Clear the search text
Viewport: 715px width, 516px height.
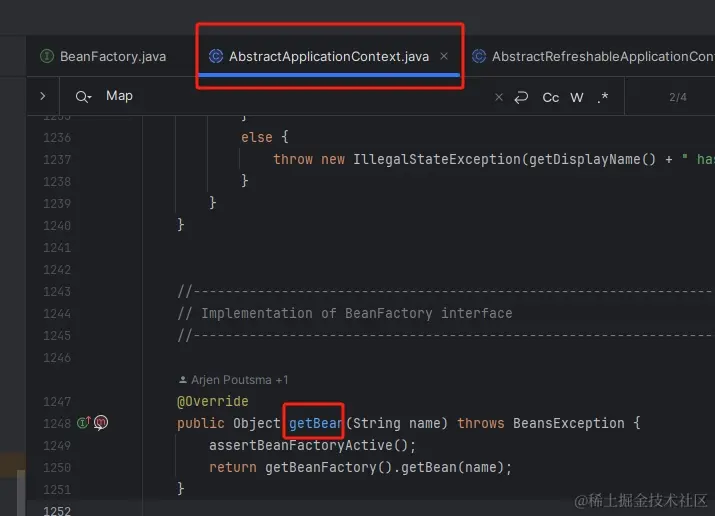pyautogui.click(x=499, y=97)
